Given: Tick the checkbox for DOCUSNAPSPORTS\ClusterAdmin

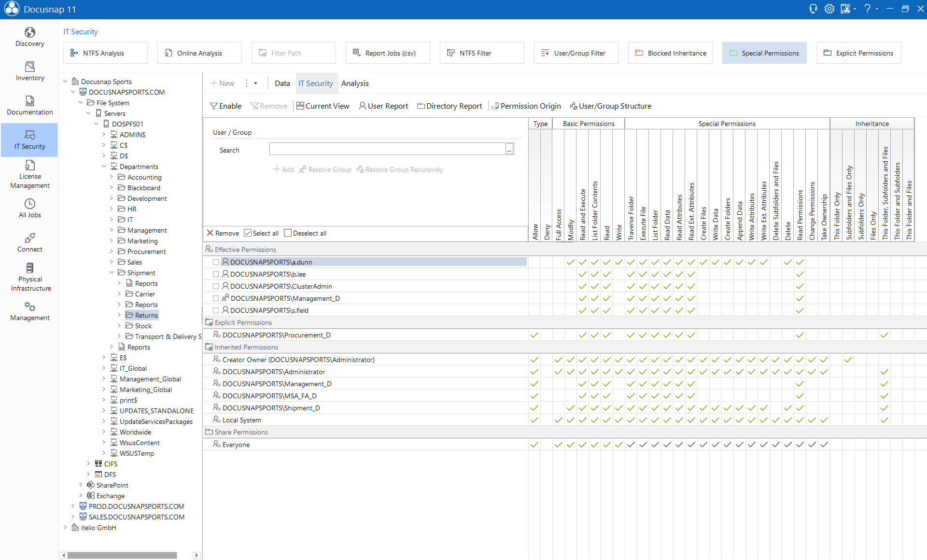Looking at the screenshot, I should 216,287.
